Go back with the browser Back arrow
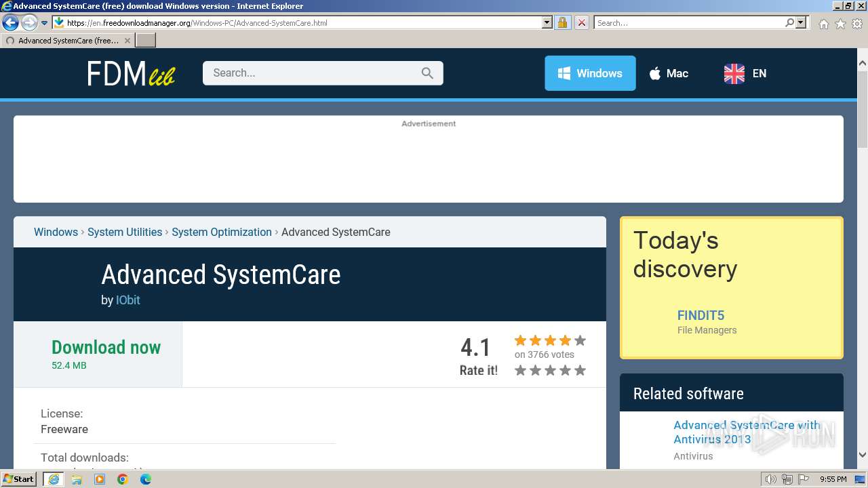Viewport: 868px width, 488px height. pos(10,23)
